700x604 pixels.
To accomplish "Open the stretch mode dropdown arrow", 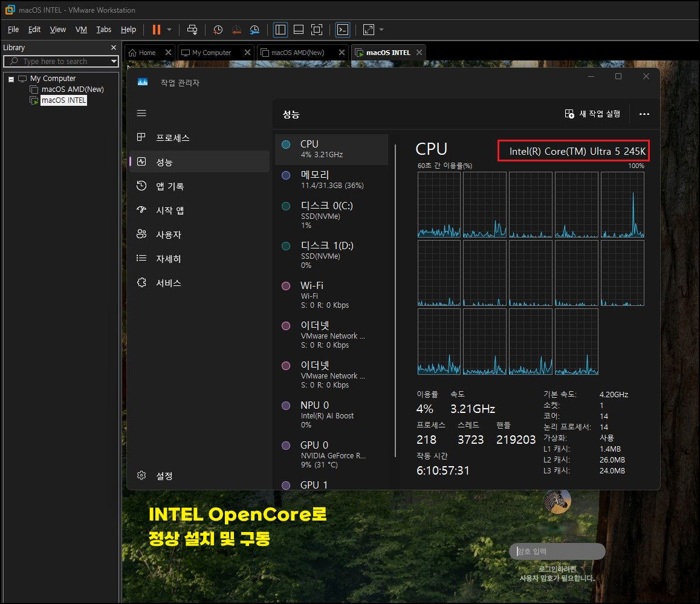I will click(x=381, y=30).
